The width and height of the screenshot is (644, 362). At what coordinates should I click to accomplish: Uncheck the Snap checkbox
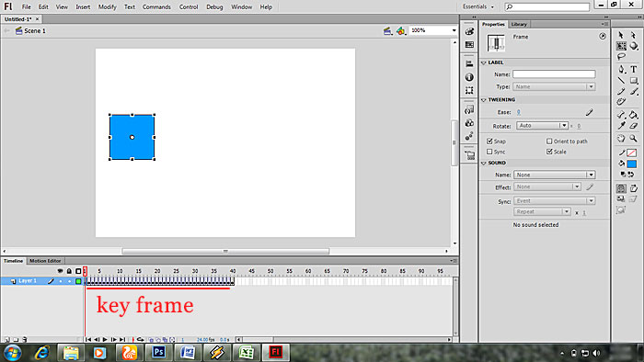(489, 141)
